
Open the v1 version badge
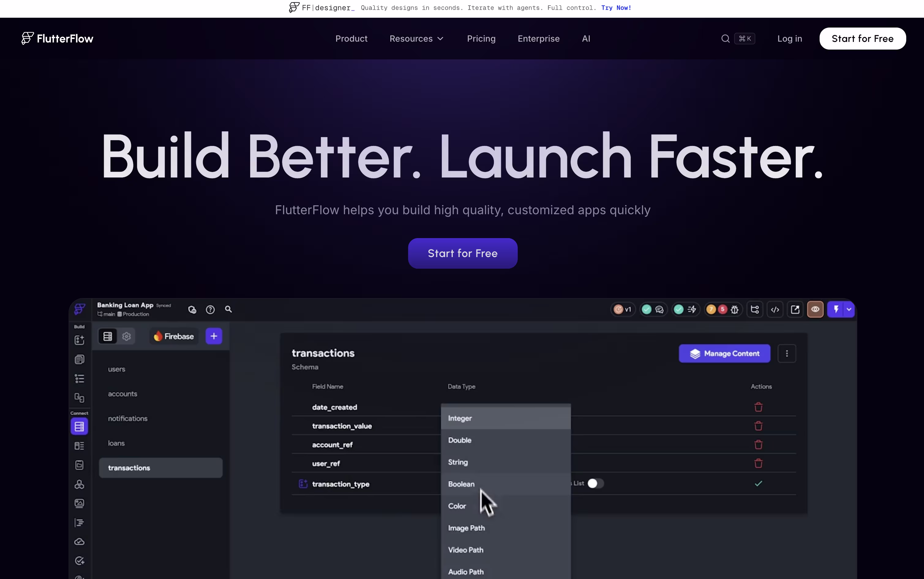pos(622,309)
